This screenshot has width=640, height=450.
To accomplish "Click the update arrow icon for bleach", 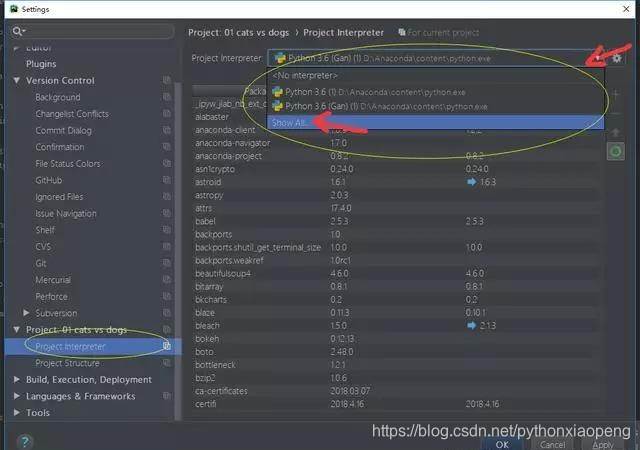I will click(x=471, y=325).
